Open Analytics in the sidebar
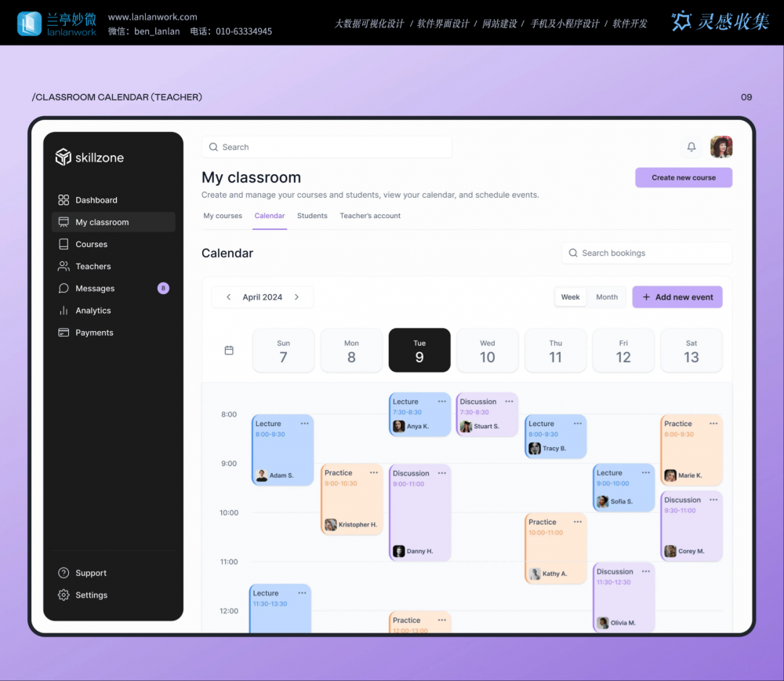This screenshot has height=681, width=784. [x=93, y=311]
